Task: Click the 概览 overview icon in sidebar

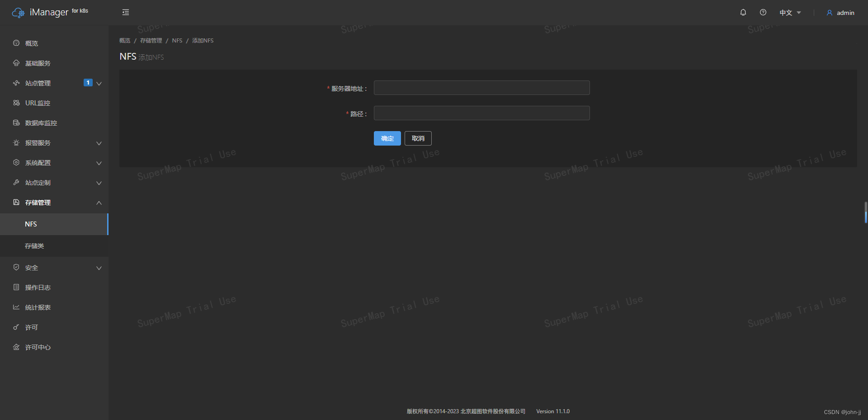Action: [x=16, y=43]
